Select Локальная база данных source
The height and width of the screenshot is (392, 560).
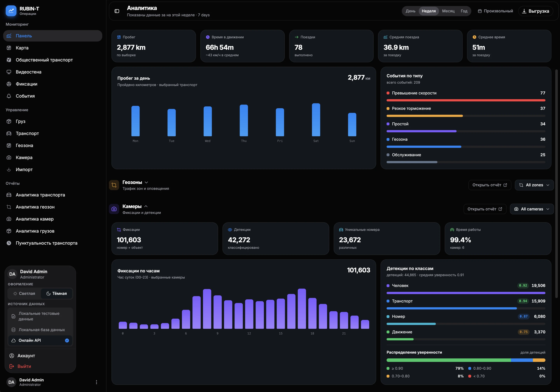(x=40, y=330)
